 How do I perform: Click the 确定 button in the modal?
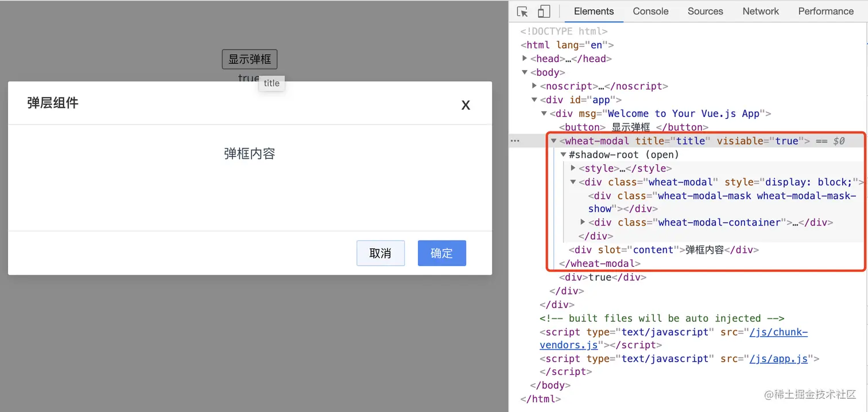pyautogui.click(x=442, y=253)
